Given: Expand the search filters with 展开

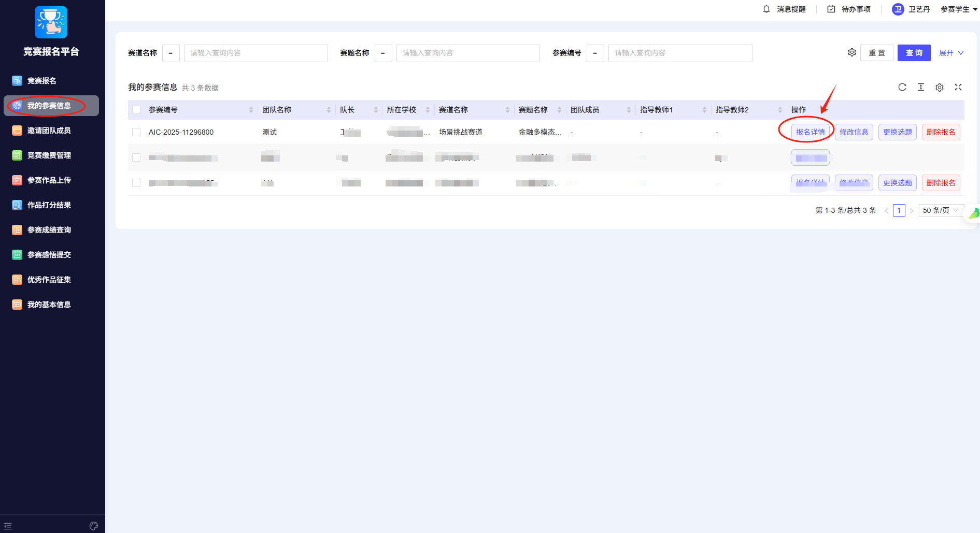Looking at the screenshot, I should click(951, 53).
